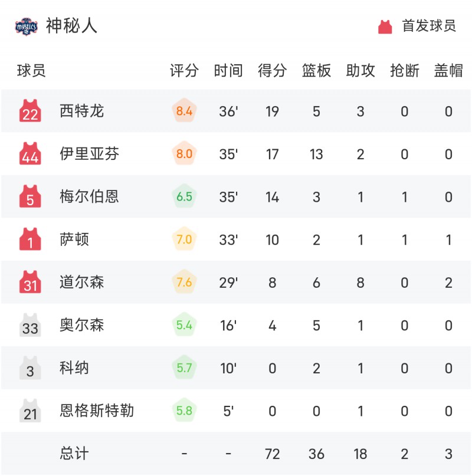
Task: Sort by 得分 column header
Action: coord(272,70)
